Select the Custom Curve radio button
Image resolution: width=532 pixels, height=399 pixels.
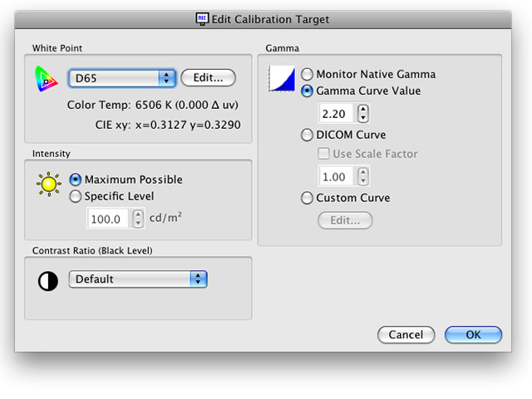[308, 198]
